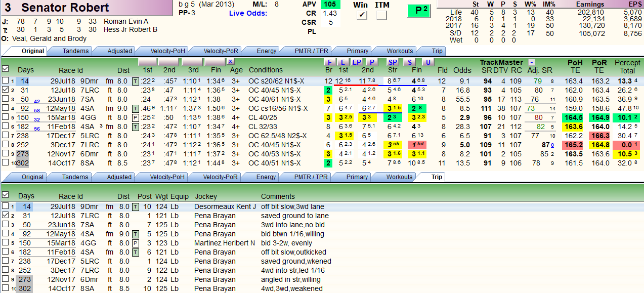Click the P marker in the upper 15Mar18 4GG row
644x293 pixels.
click(x=135, y=117)
